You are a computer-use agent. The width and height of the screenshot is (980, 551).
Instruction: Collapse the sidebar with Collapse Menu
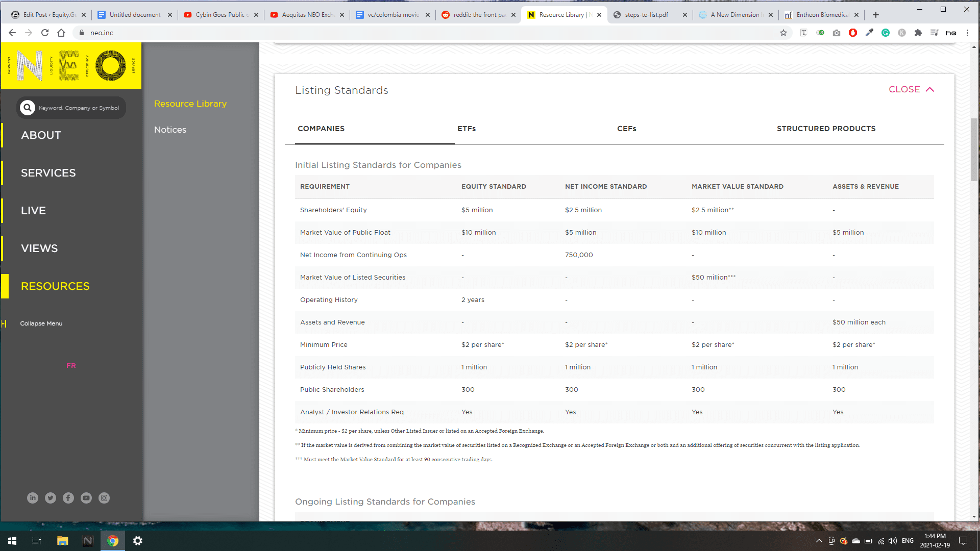(x=41, y=323)
